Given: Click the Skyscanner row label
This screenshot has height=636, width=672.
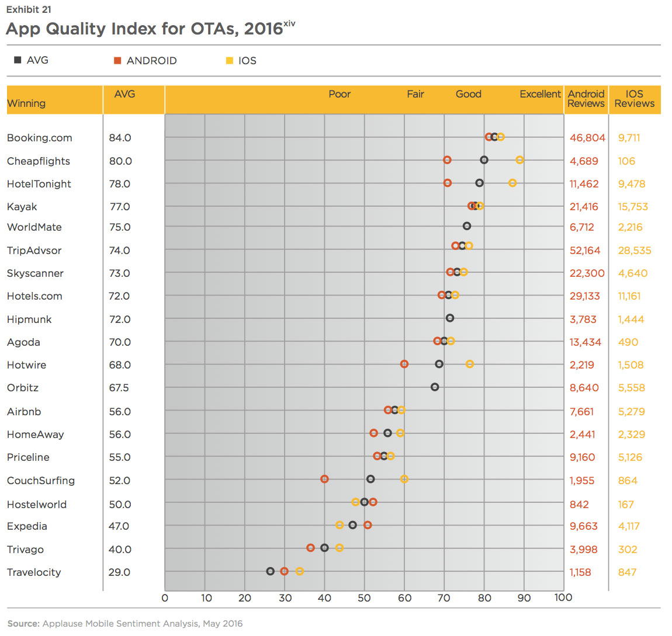Looking at the screenshot, I should pyautogui.click(x=35, y=273).
